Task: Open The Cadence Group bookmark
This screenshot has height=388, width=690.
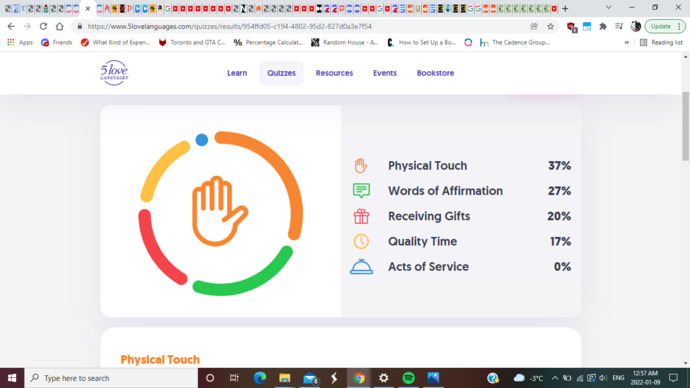Action: (515, 42)
